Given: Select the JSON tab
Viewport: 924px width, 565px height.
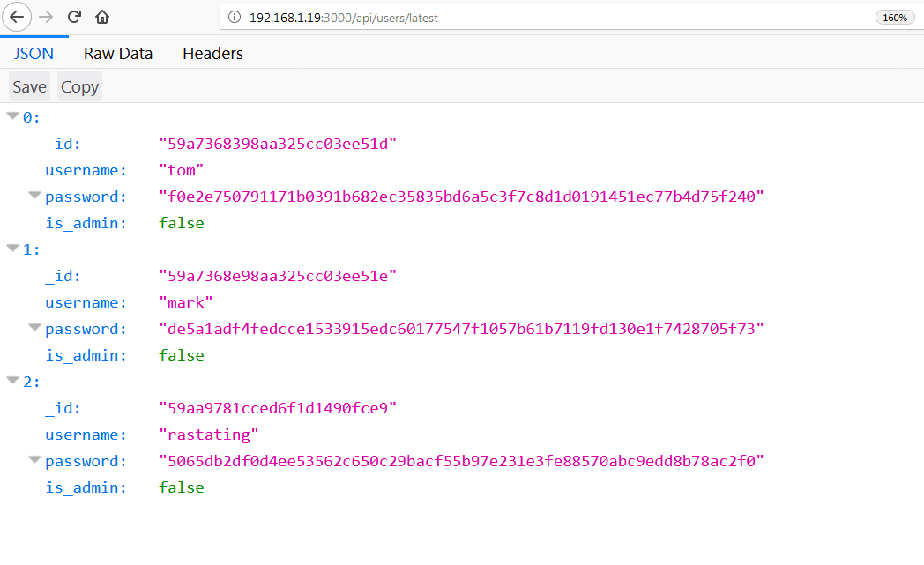Looking at the screenshot, I should click(34, 54).
